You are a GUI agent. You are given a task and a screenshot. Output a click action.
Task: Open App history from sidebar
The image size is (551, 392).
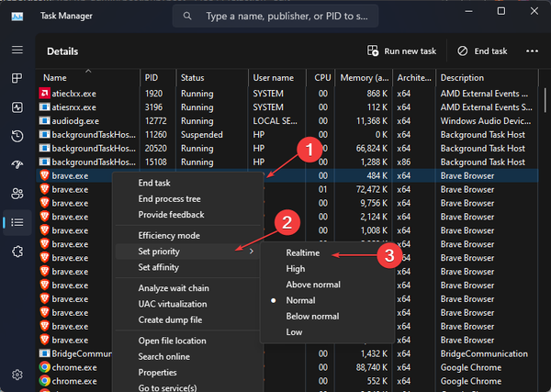[17, 136]
